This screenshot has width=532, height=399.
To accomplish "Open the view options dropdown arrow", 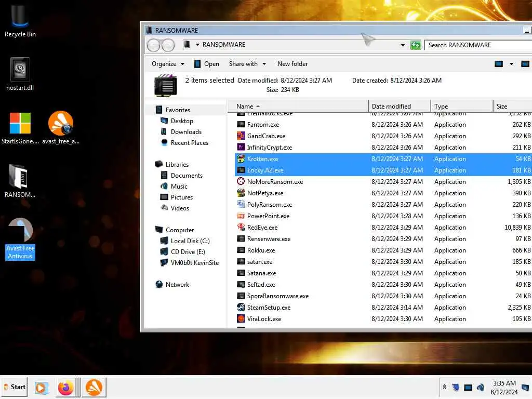I will tap(511, 64).
